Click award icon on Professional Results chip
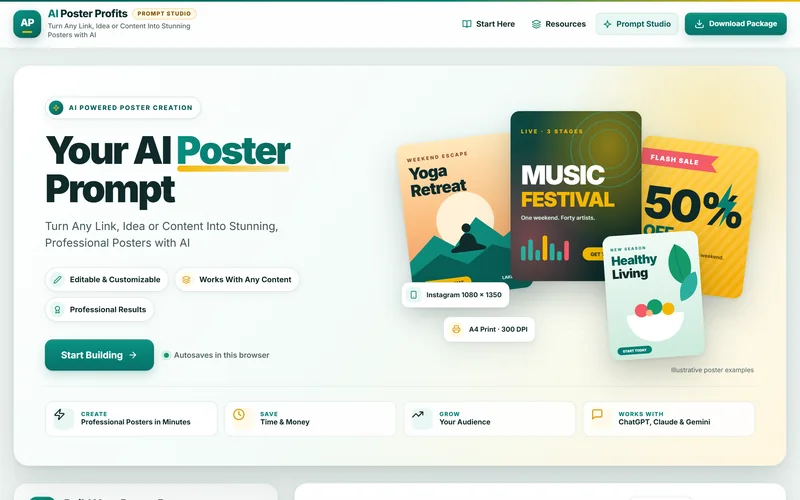The image size is (800, 500). pos(58,310)
